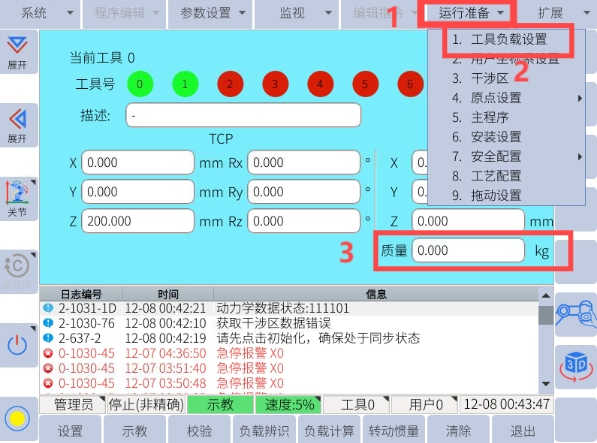
Task: Expand the 监视 dropdown menu
Action: tap(297, 13)
